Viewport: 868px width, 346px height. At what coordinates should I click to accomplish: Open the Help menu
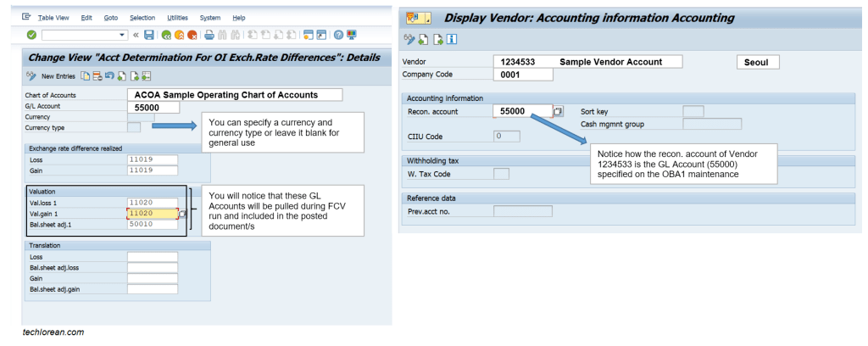pos(238,18)
